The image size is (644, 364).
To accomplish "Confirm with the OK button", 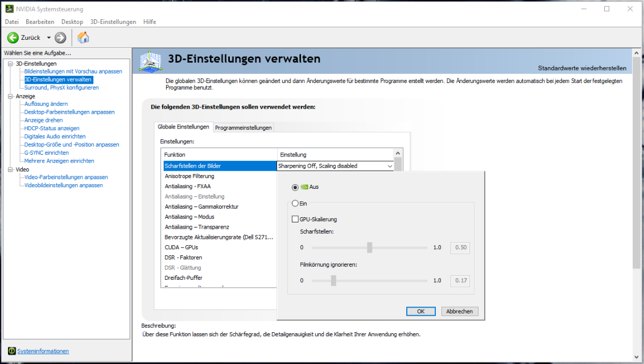I will coord(420,312).
